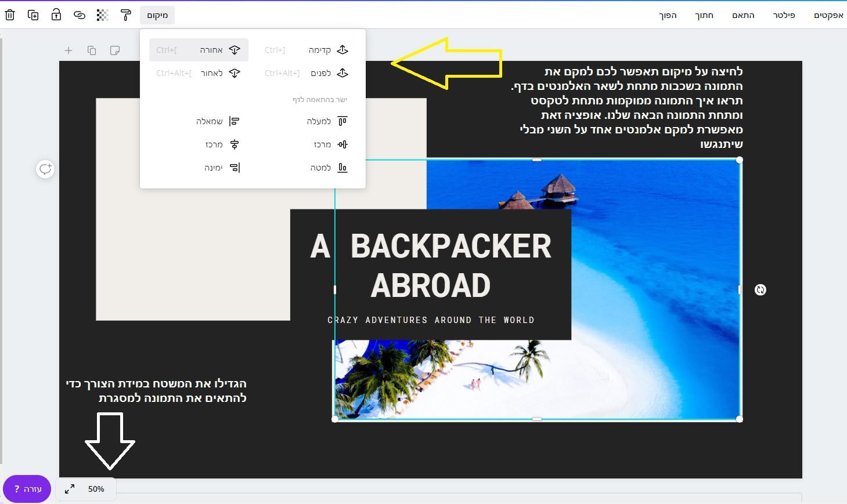847x504 pixels.
Task: Toggle the lock on selected image
Action: click(56, 15)
